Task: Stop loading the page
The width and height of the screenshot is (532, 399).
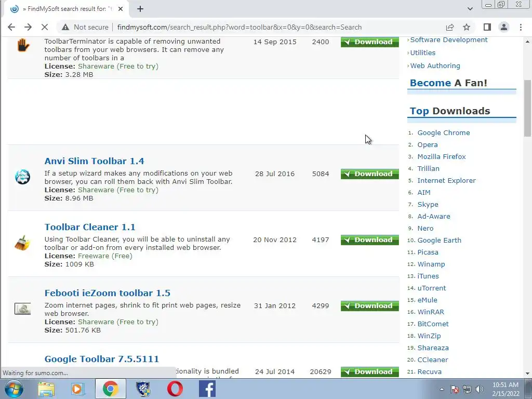Action: point(45,27)
